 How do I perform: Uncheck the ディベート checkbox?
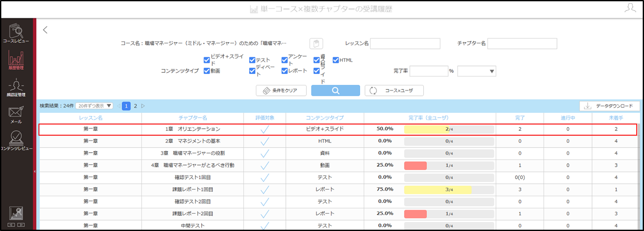coord(252,71)
